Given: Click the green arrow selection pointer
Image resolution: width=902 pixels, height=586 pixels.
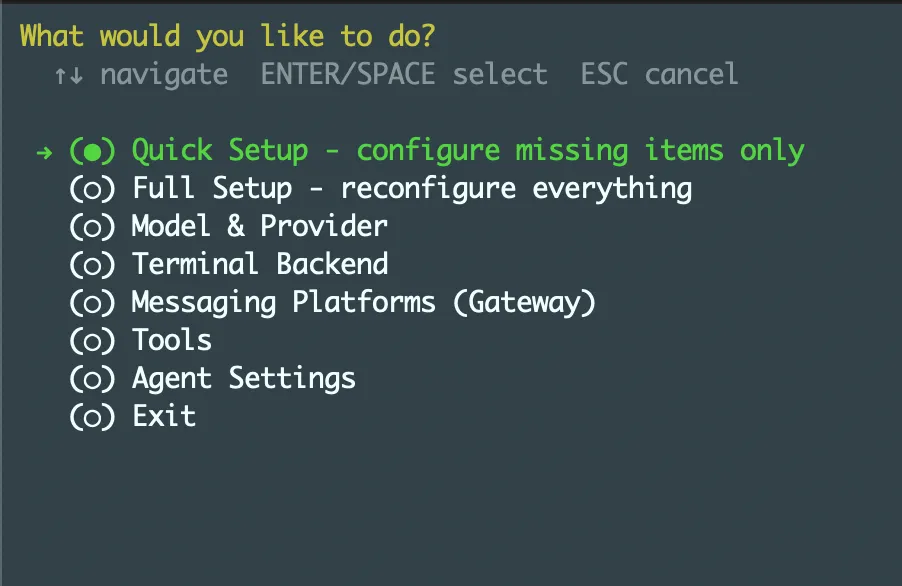Looking at the screenshot, I should (43, 152).
